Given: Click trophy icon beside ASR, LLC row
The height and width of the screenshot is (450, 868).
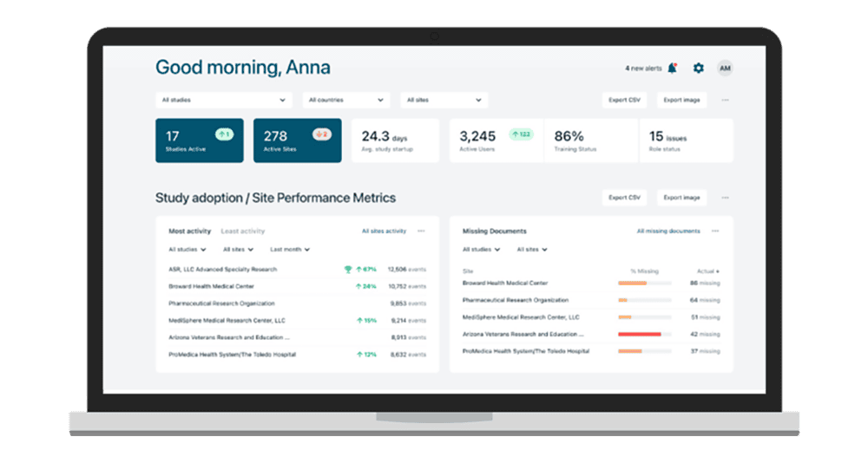Looking at the screenshot, I should pos(348,270).
